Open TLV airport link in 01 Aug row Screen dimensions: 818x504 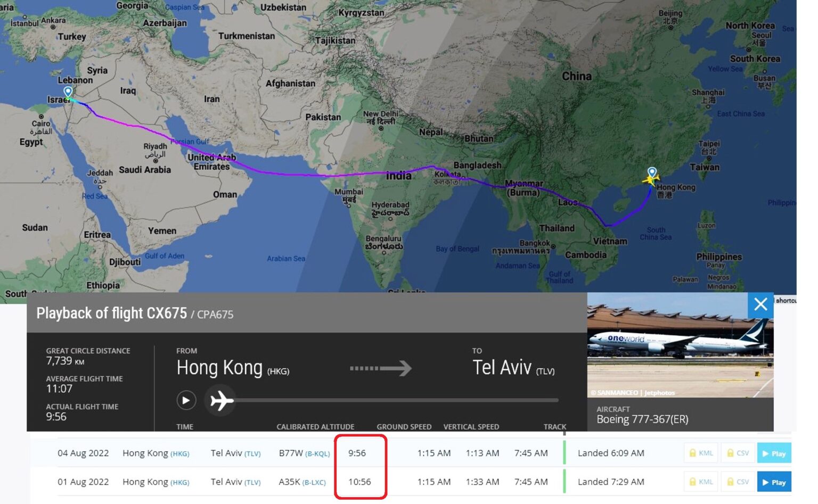252,483
